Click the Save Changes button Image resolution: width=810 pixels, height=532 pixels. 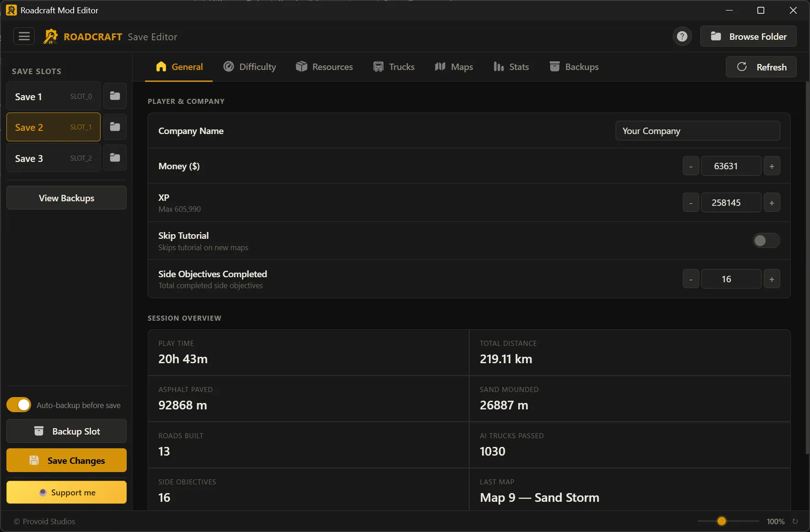pyautogui.click(x=66, y=460)
